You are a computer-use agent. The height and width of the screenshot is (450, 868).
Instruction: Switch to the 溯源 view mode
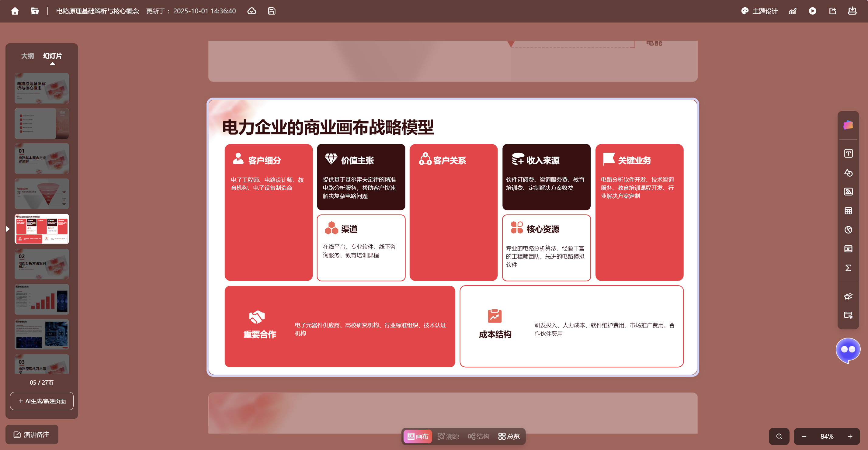point(448,437)
